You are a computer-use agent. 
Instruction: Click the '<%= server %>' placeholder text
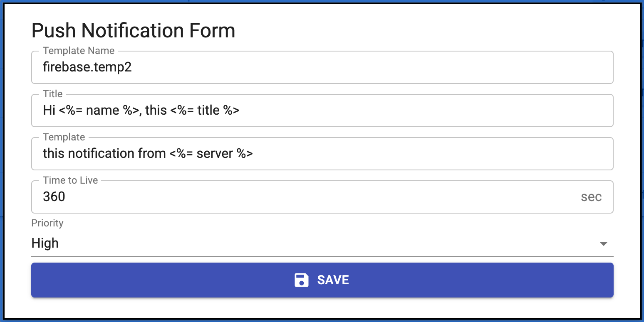point(211,154)
